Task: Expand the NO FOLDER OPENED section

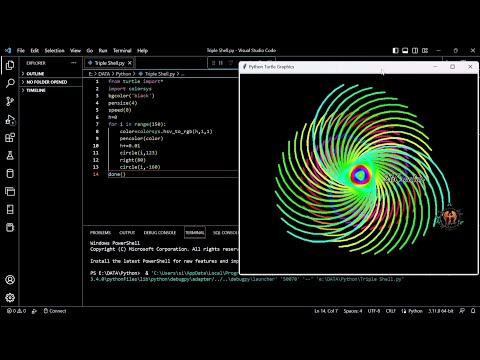Action: coord(51,82)
